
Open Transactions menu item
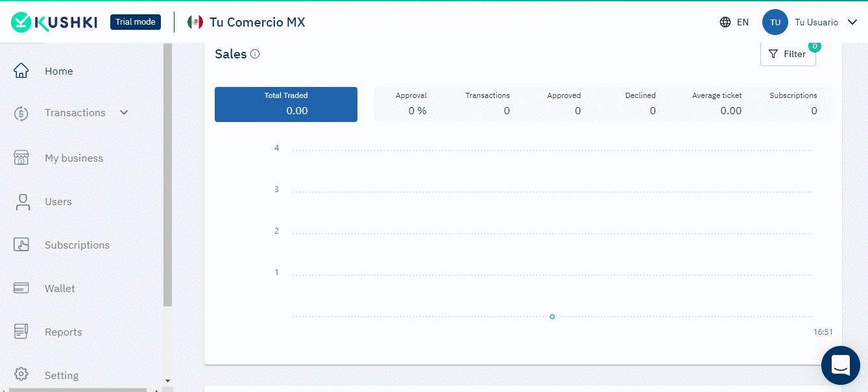[75, 113]
